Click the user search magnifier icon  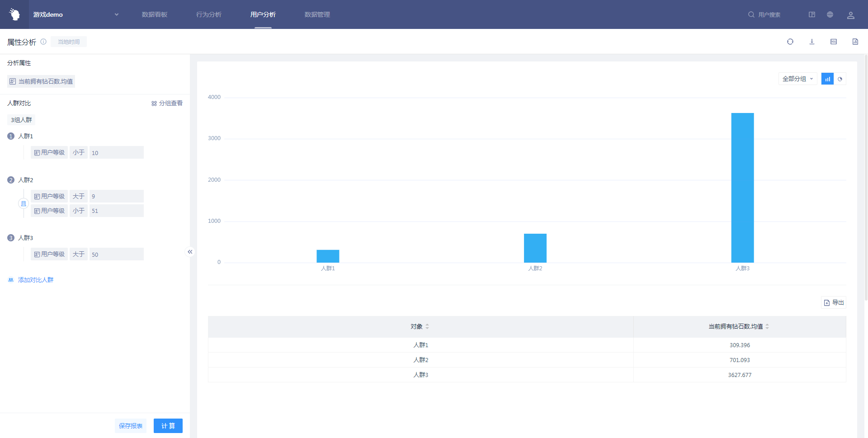[751, 14]
